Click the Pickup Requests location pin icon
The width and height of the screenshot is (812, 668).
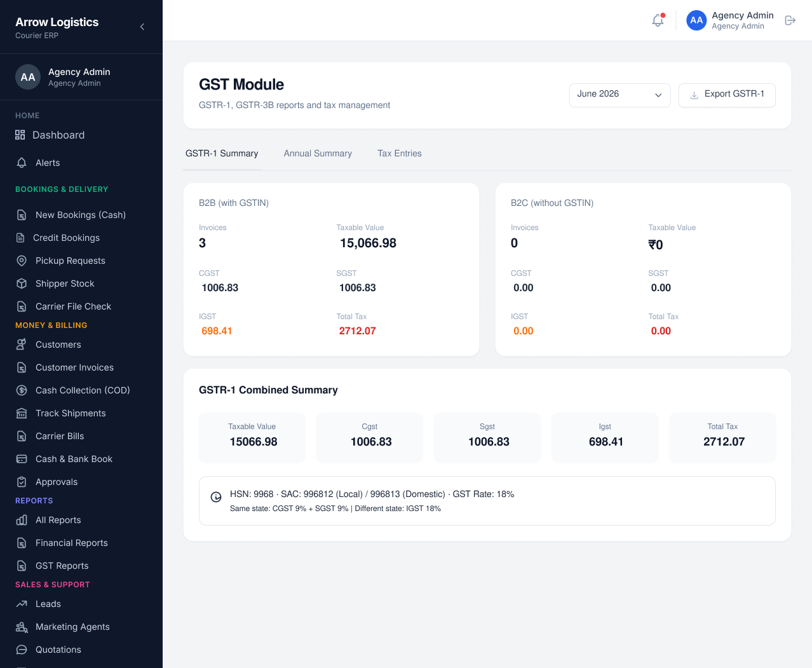(22, 261)
